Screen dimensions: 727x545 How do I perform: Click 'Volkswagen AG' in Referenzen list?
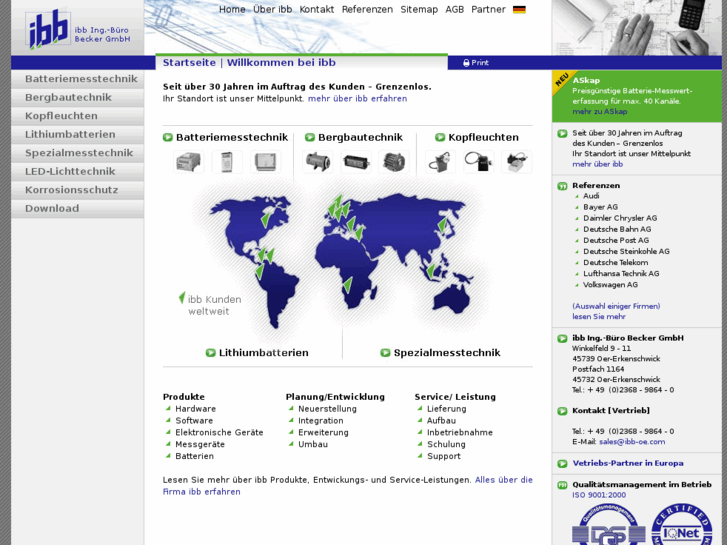610,285
